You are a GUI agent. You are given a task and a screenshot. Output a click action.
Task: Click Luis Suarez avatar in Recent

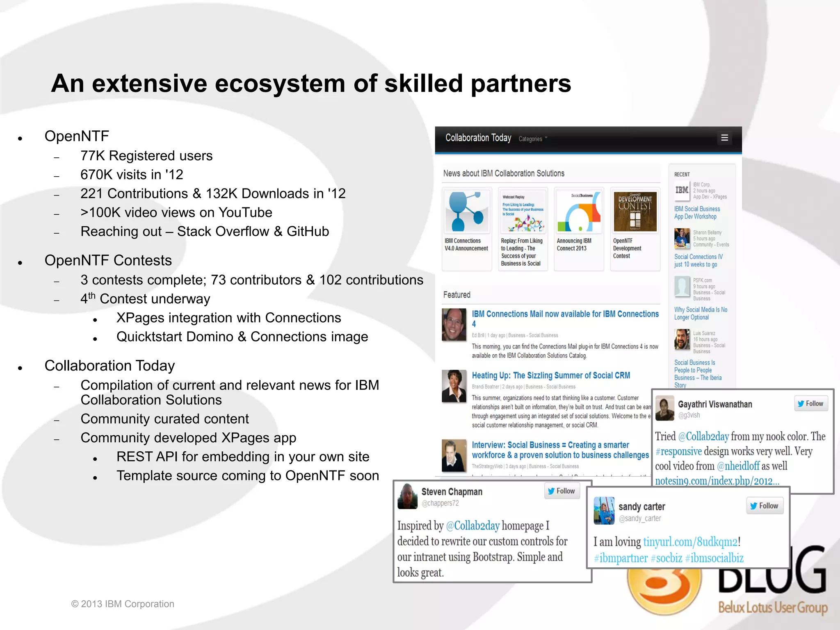pyautogui.click(x=682, y=339)
